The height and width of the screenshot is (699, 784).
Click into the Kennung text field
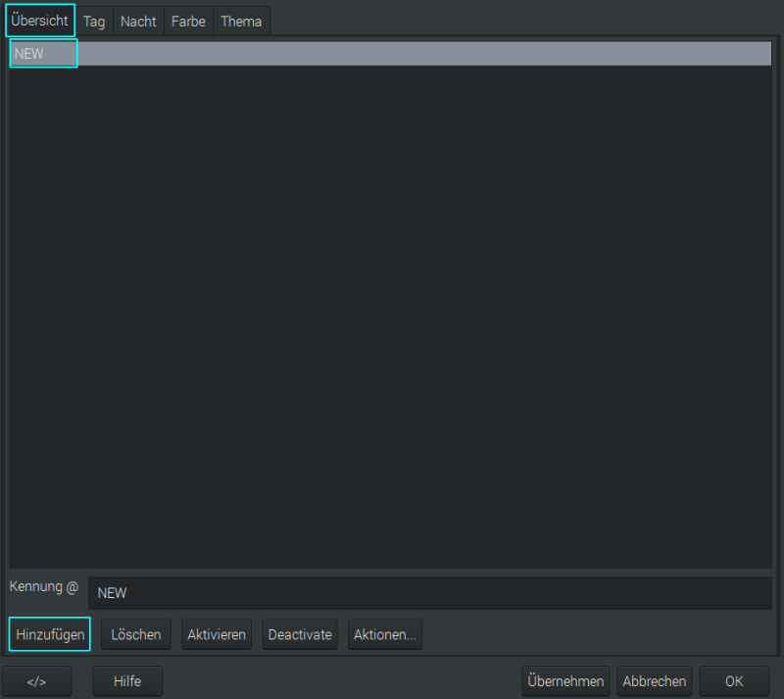429,593
